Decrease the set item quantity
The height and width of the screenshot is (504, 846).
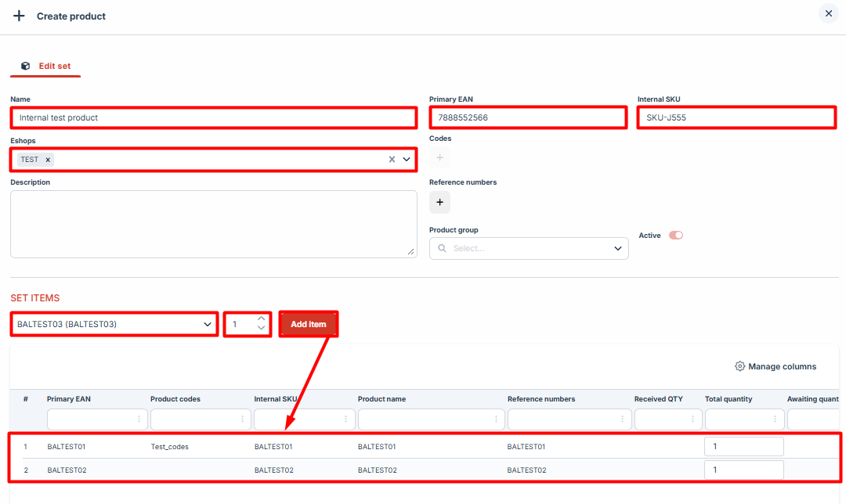(x=262, y=329)
